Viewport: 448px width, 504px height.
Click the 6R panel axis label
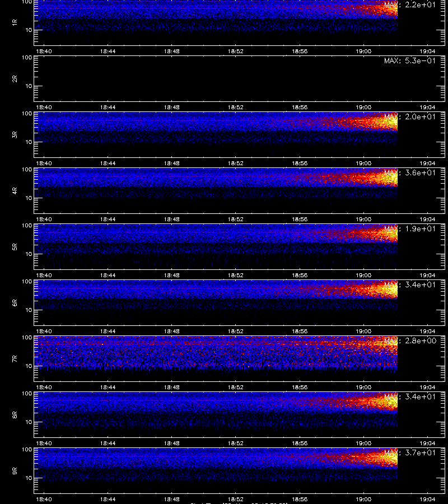[15, 303]
